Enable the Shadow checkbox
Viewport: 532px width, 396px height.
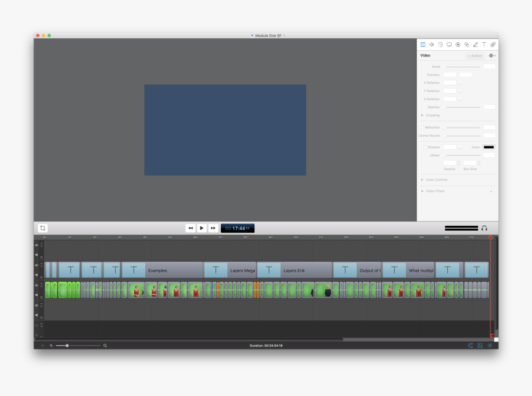[425, 147]
